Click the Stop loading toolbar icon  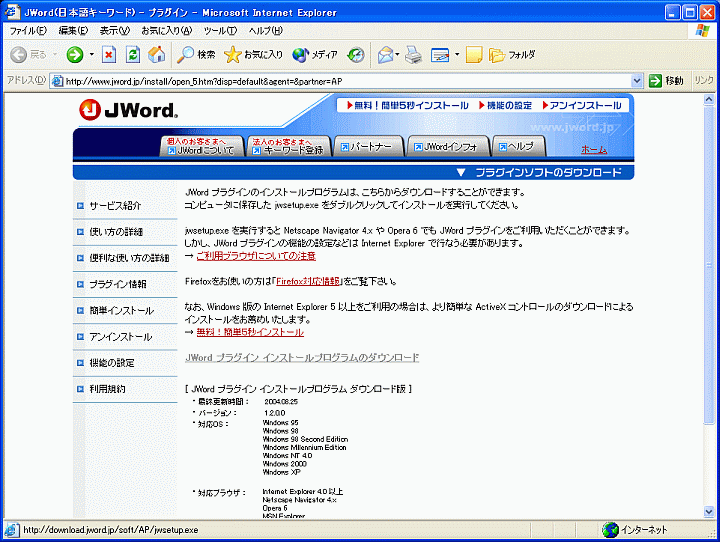[x=110, y=55]
